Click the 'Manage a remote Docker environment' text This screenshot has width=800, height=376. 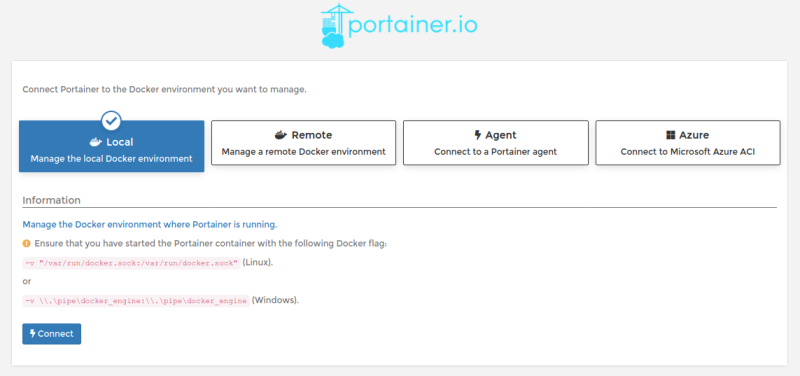pos(304,152)
